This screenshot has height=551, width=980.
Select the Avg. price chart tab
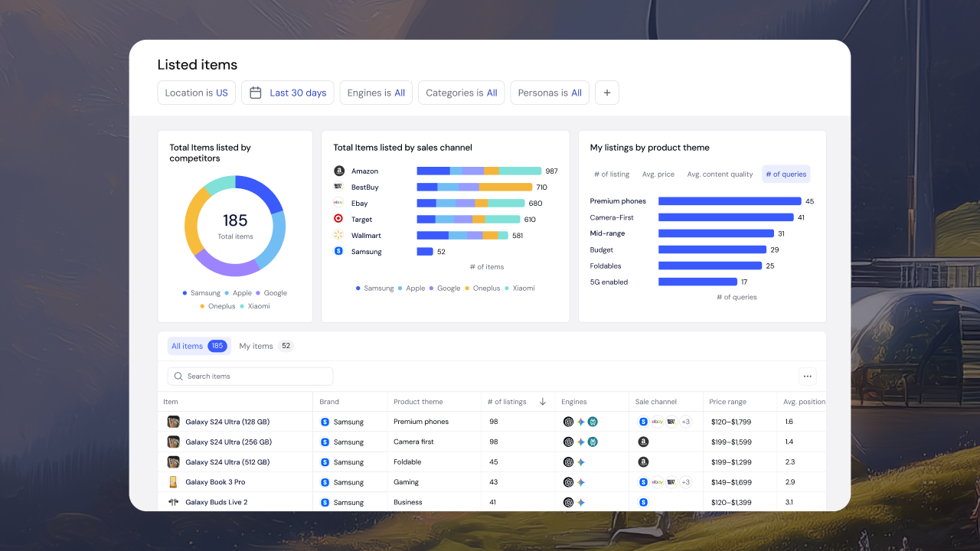[658, 174]
